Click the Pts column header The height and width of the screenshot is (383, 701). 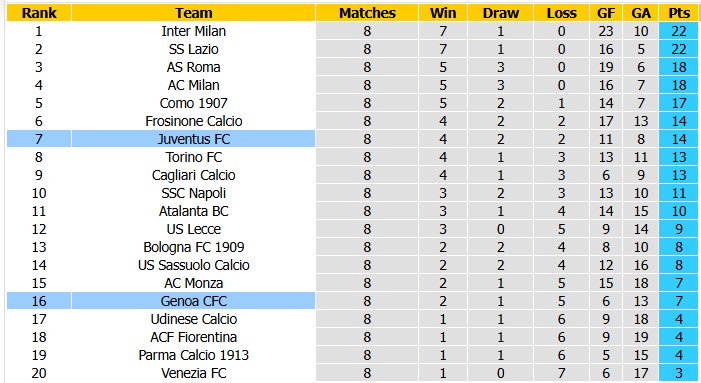point(679,13)
